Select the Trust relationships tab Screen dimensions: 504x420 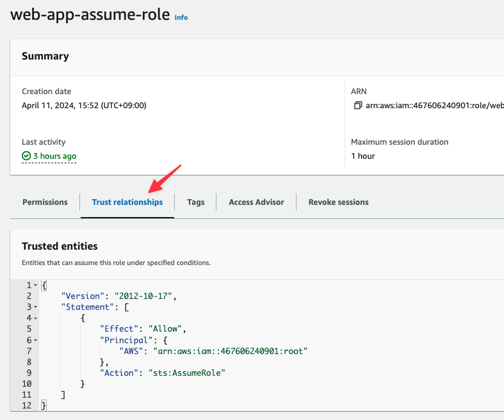point(127,202)
